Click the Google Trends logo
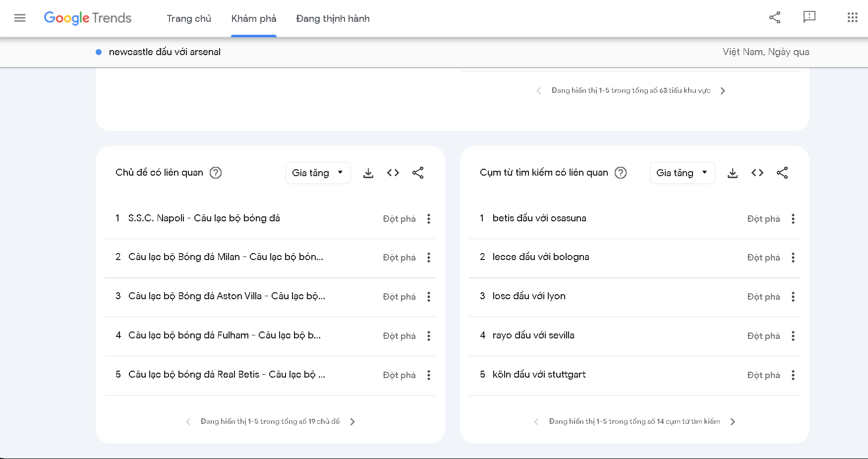The height and width of the screenshot is (459, 868). (88, 18)
